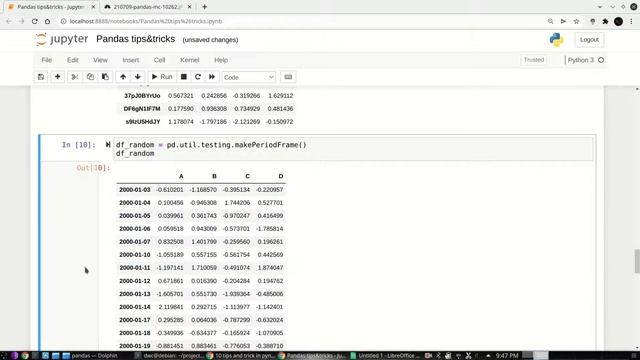Viewport: 640px width, 360px height.
Task: Run the current cell with the Run button
Action: 162,77
